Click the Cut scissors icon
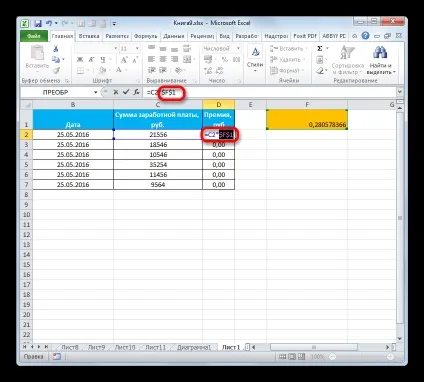The width and height of the screenshot is (424, 382). pyautogui.click(x=56, y=49)
